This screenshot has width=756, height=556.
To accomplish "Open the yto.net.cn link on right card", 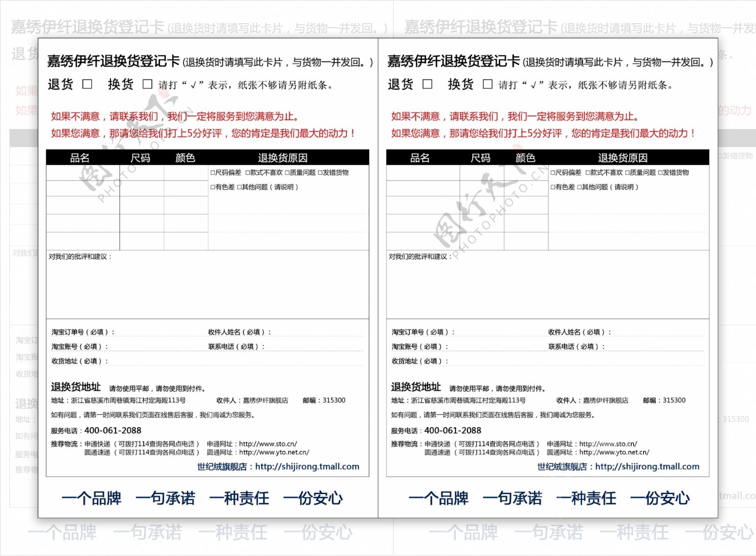I will (x=614, y=453).
